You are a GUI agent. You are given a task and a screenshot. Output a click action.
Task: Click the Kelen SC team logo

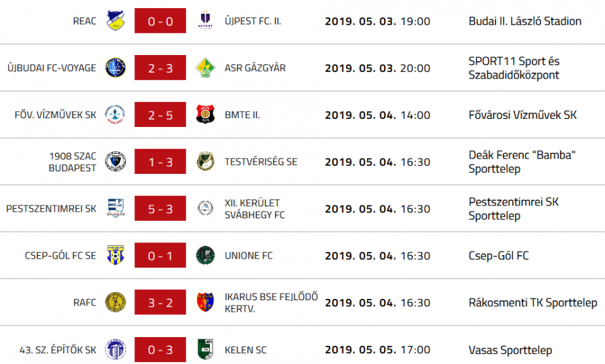coord(205,350)
